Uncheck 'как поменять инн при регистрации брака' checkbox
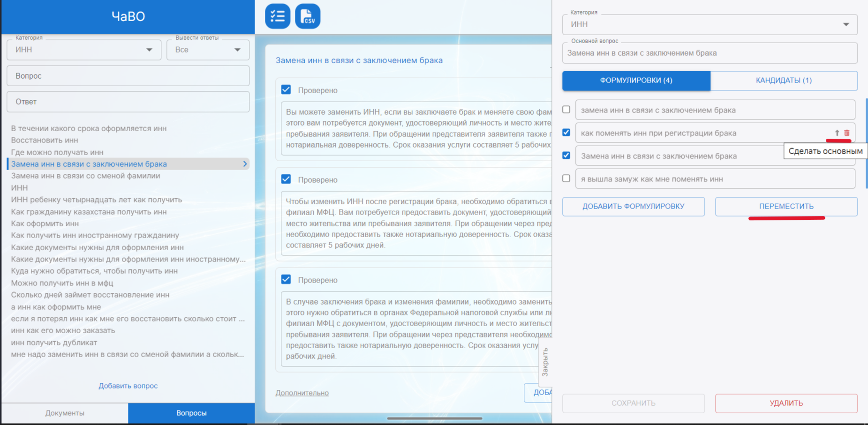This screenshot has height=425, width=868. [x=566, y=133]
